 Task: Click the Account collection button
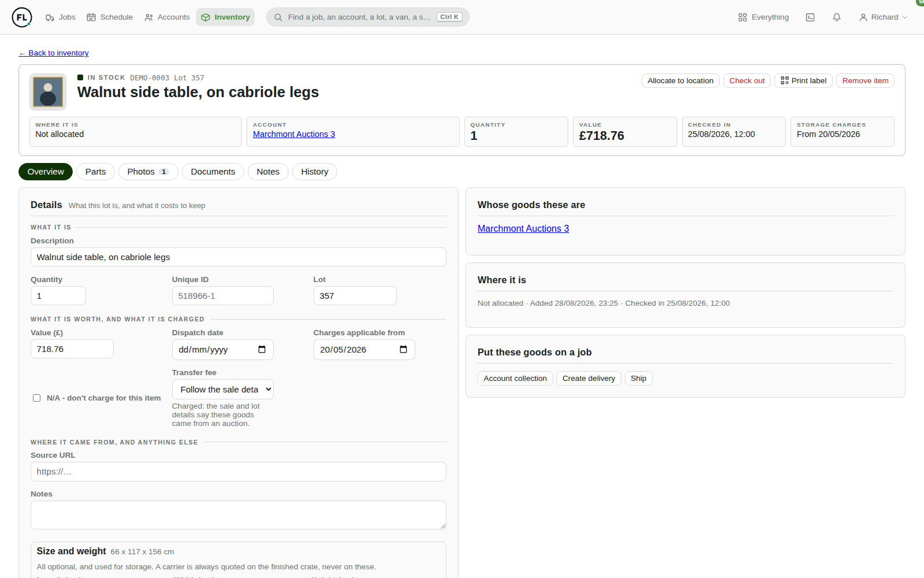click(515, 379)
